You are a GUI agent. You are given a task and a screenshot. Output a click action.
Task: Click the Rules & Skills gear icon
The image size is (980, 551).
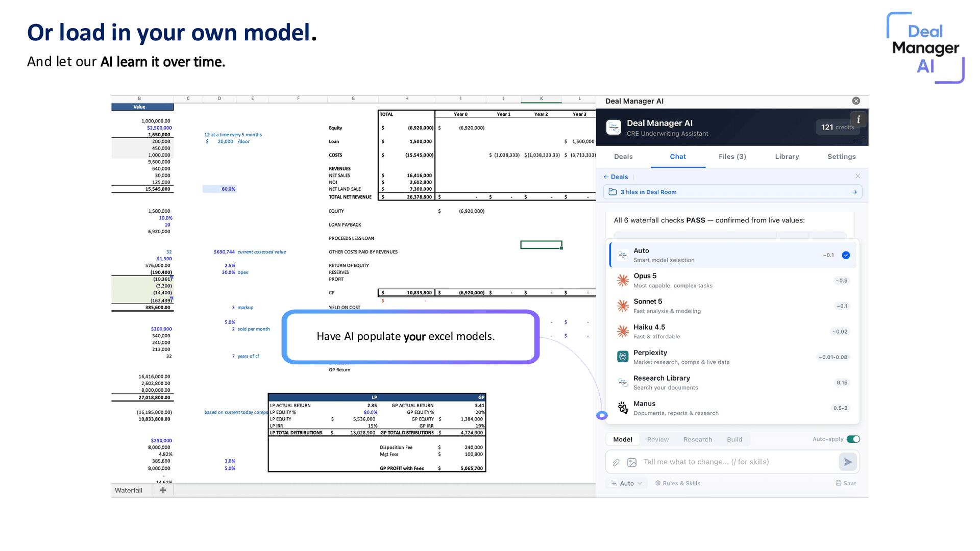[x=658, y=483]
